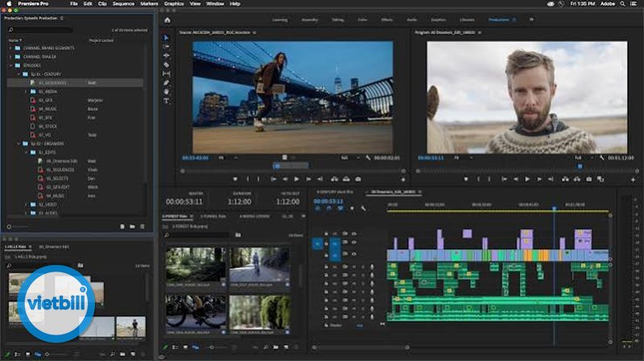Open Source monitor button editor plus

point(403,180)
